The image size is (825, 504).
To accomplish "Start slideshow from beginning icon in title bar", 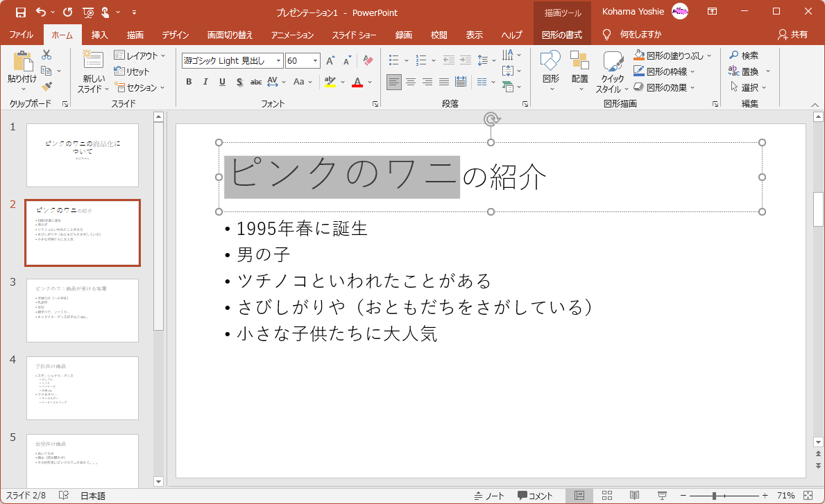I will [x=88, y=12].
